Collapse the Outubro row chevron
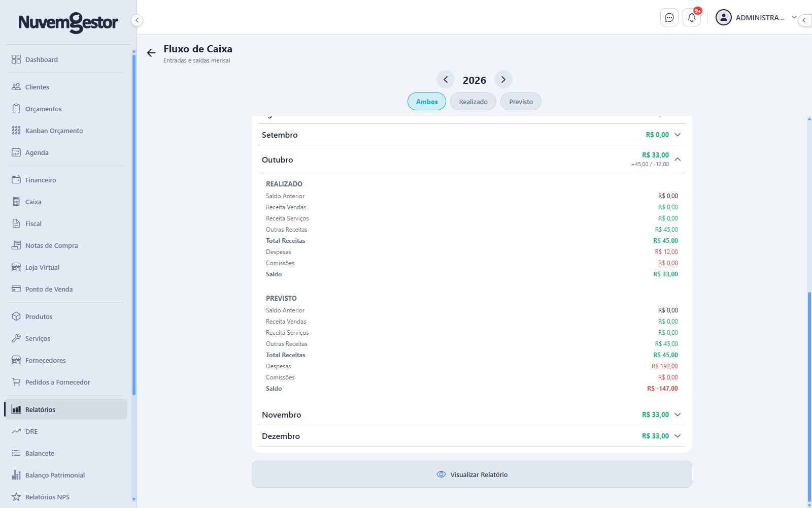Image resolution: width=812 pixels, height=508 pixels. pyautogui.click(x=678, y=160)
